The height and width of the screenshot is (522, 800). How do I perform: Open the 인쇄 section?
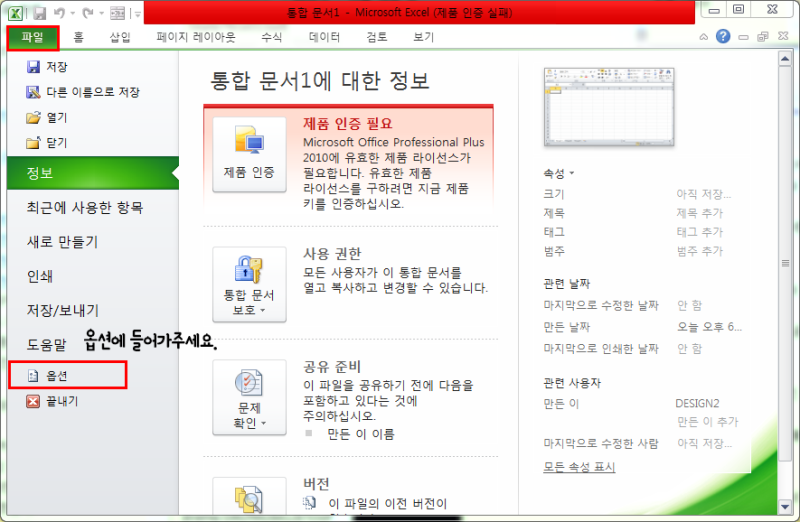tap(40, 276)
